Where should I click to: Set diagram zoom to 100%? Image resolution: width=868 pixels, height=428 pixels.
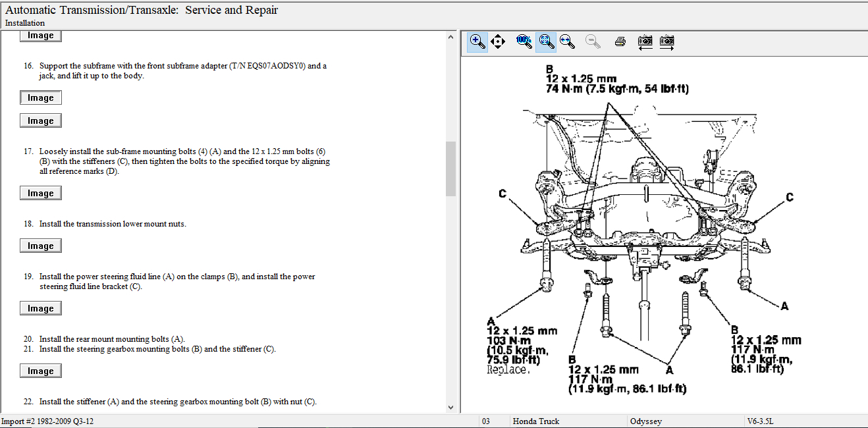tap(524, 41)
